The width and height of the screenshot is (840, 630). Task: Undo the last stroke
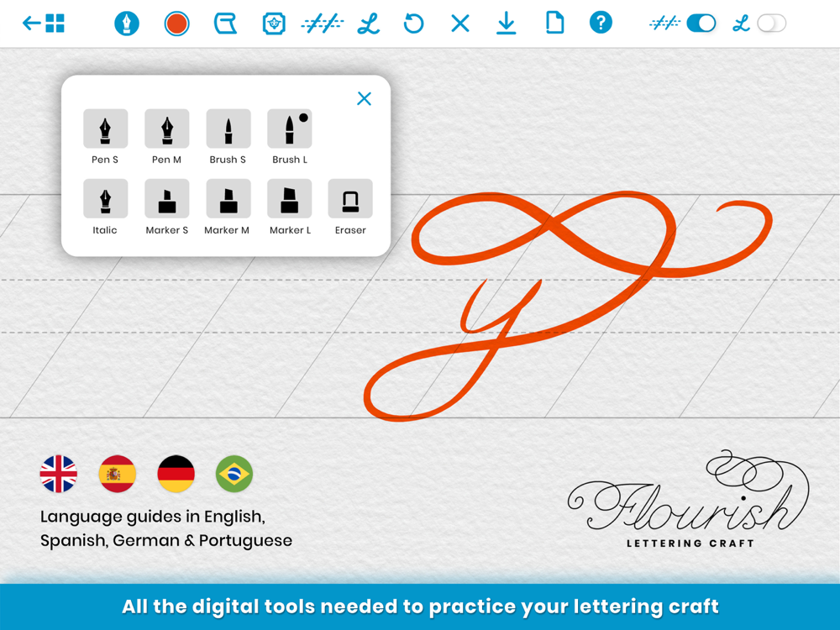(413, 24)
